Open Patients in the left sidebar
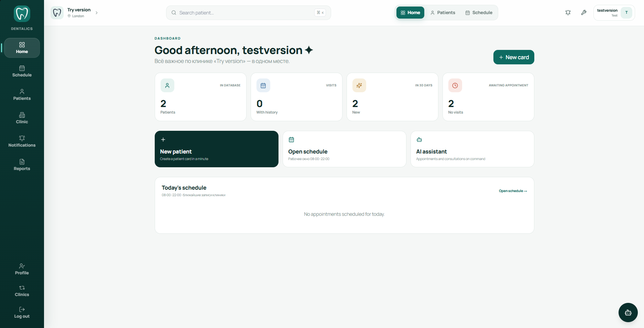Screen dimensions: 644x328 click(22, 95)
